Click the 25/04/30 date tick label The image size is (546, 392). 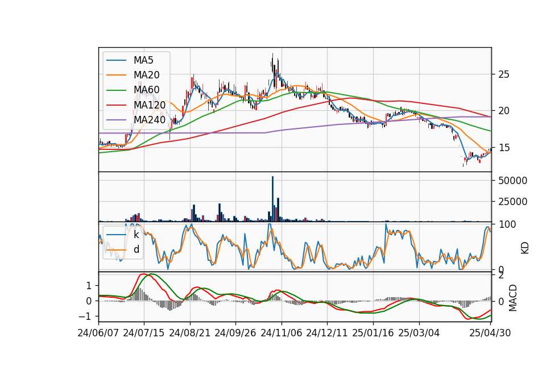(490, 333)
